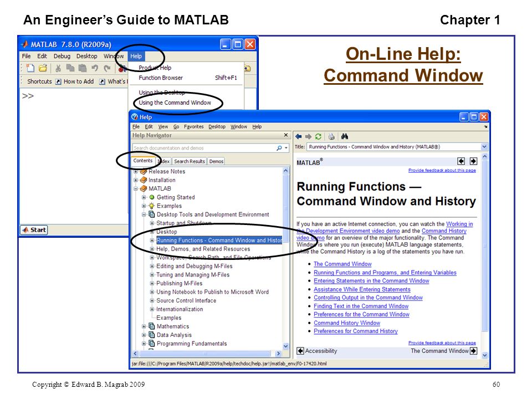Open The Command Window link
This screenshot has height=399, width=532.
coord(342,264)
